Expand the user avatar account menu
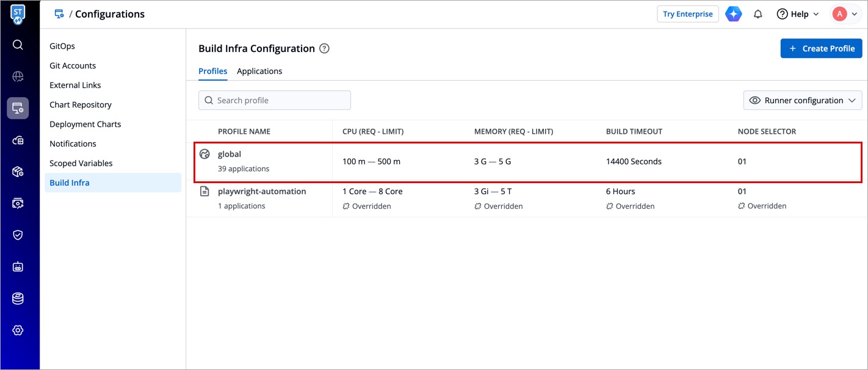This screenshot has width=868, height=370. [x=845, y=14]
